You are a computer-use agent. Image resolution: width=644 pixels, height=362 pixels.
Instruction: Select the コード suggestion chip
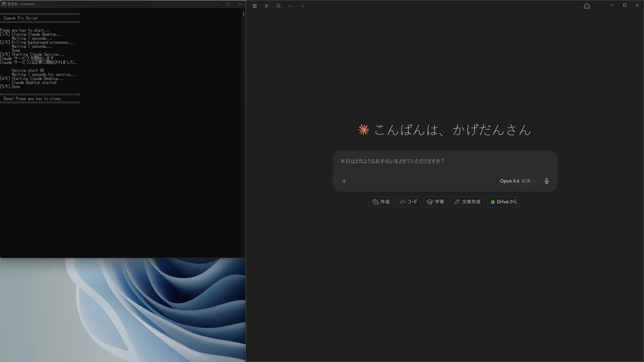[x=408, y=202]
